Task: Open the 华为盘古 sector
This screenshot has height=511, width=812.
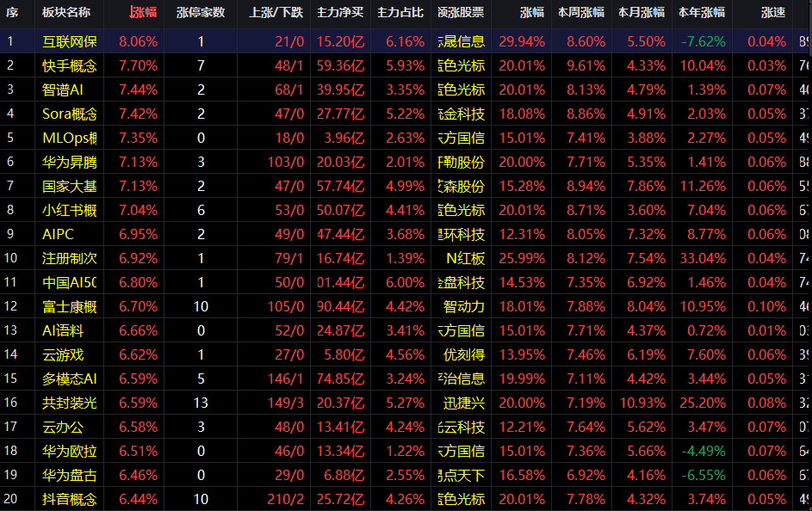Action: coord(70,475)
